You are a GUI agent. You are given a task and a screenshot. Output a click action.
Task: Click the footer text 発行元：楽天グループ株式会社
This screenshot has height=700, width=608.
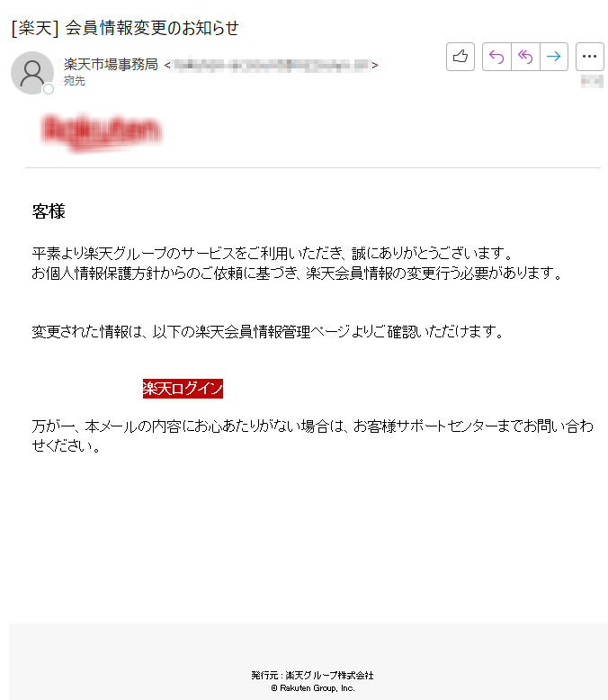click(x=312, y=676)
